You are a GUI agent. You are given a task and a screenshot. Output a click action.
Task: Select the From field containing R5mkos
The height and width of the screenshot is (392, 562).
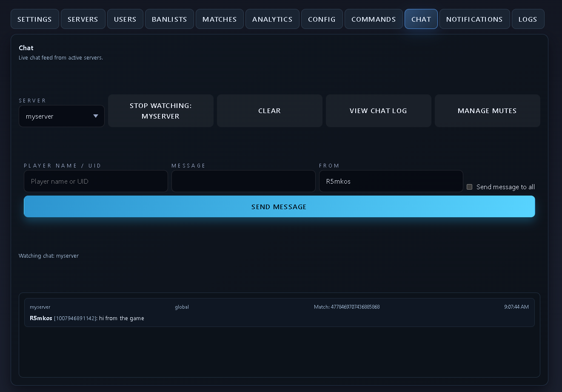(391, 181)
